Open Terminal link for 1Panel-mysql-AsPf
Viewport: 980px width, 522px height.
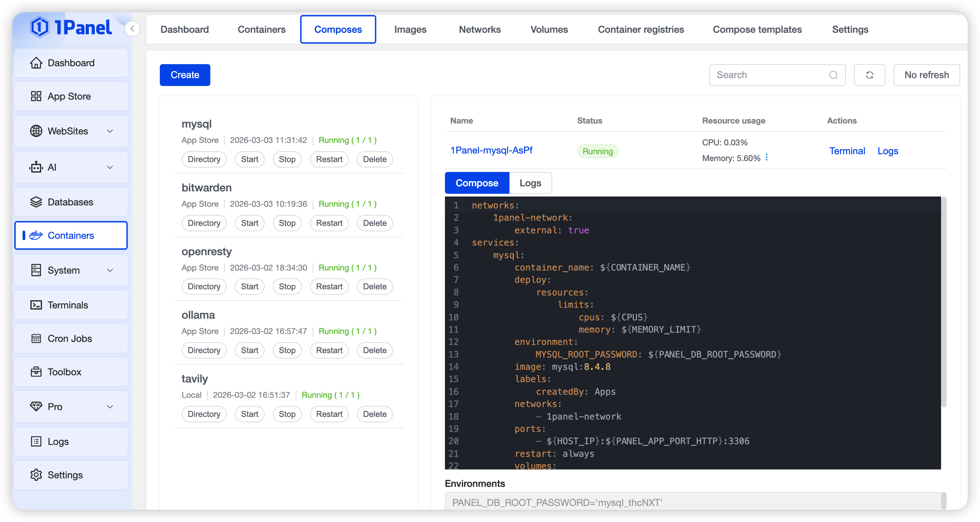(847, 151)
